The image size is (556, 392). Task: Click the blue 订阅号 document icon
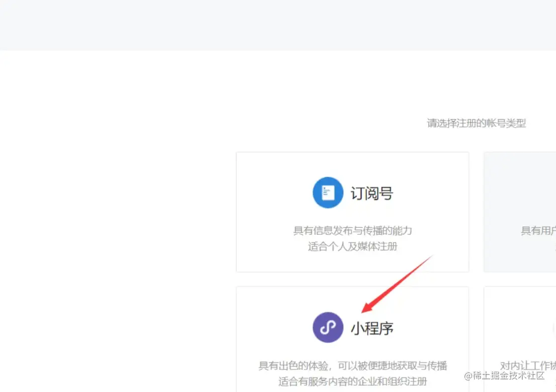(x=328, y=193)
